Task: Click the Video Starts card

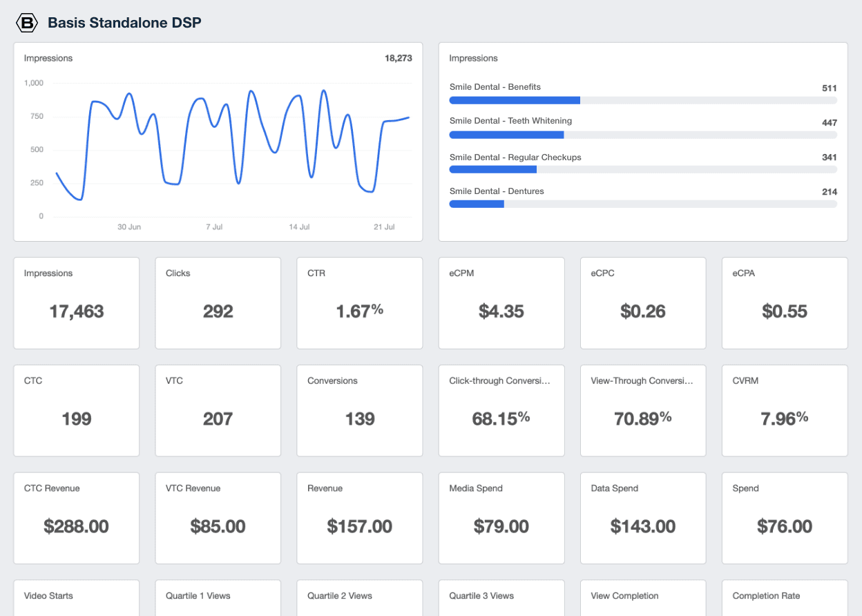Action: click(76, 597)
